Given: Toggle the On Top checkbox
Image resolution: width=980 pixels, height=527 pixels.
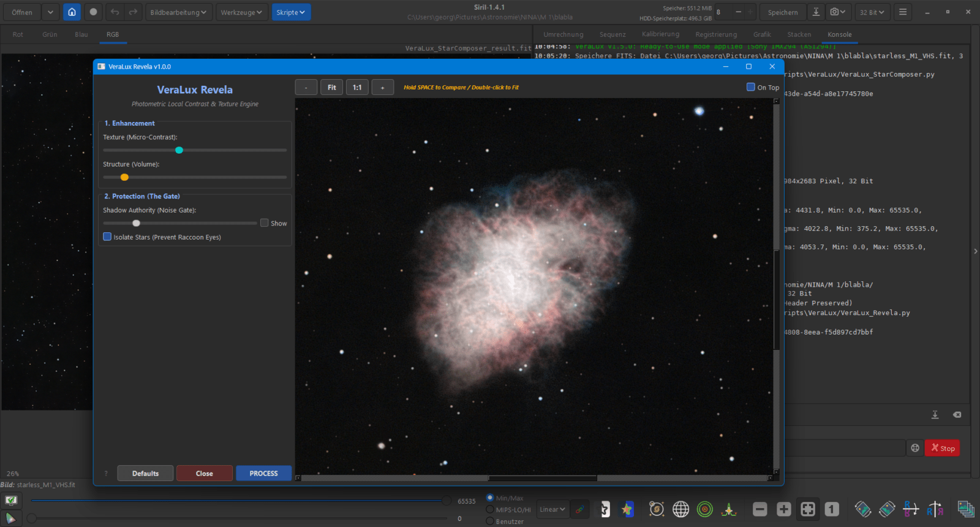Looking at the screenshot, I should click(x=750, y=87).
